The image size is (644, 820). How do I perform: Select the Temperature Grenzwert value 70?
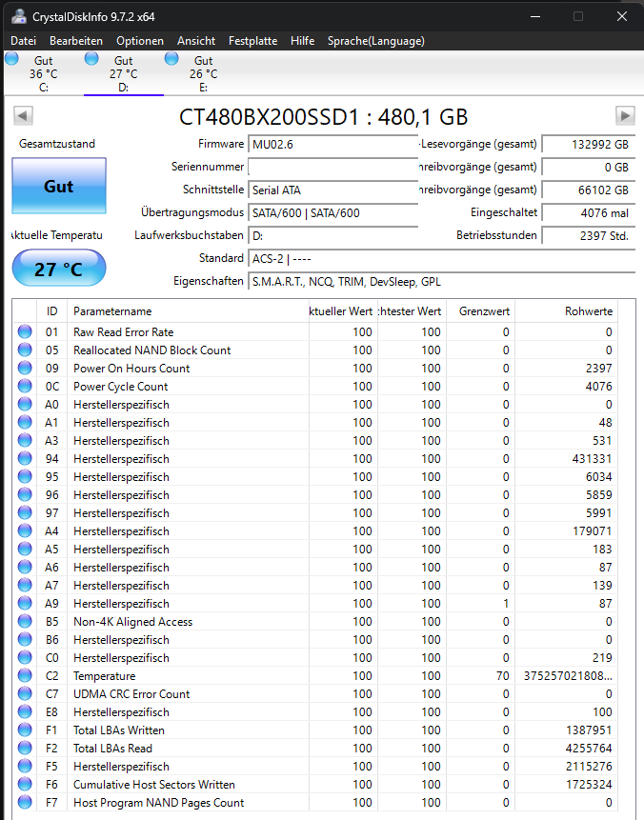pyautogui.click(x=503, y=676)
